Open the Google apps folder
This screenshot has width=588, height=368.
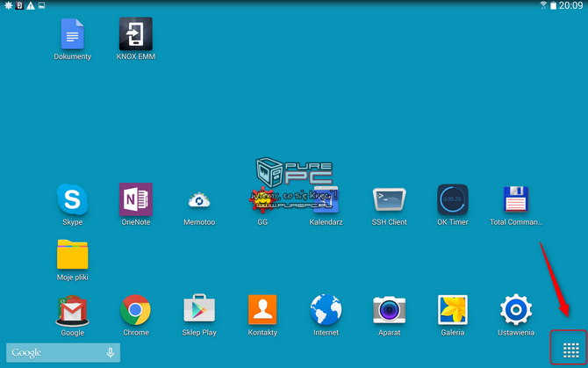tap(72, 310)
